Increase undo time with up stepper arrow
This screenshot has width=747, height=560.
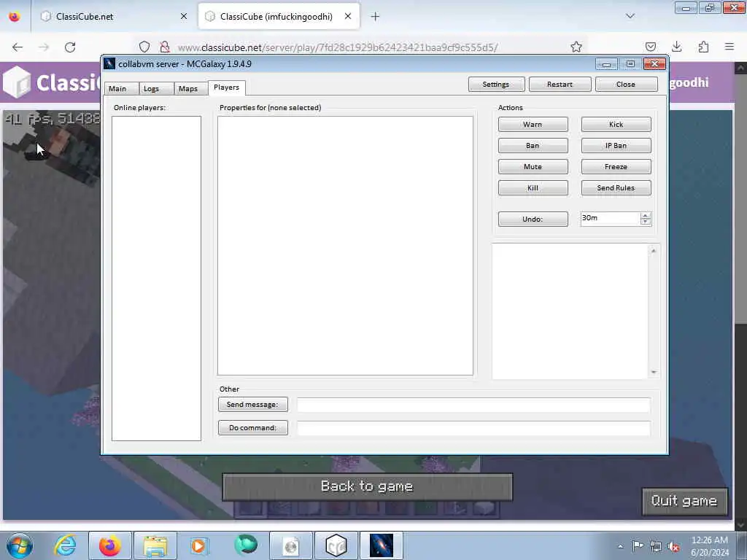tap(646, 216)
